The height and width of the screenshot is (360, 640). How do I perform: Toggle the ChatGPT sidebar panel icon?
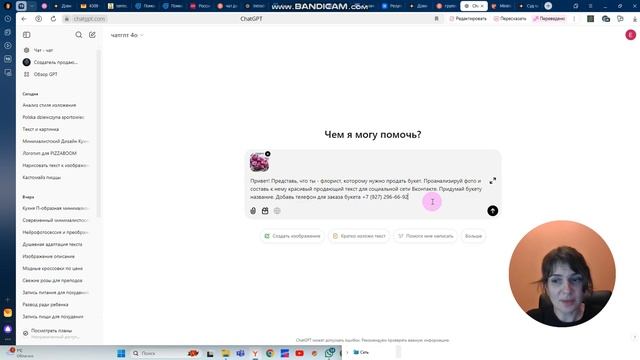[27, 35]
